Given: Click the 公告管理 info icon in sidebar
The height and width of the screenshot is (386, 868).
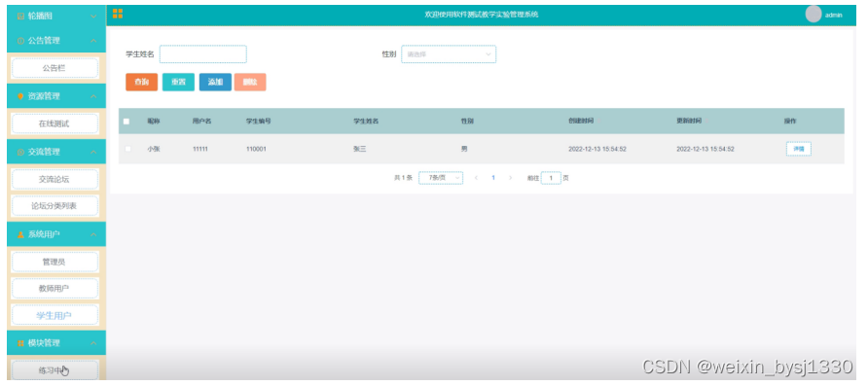Looking at the screenshot, I should pyautogui.click(x=21, y=41).
